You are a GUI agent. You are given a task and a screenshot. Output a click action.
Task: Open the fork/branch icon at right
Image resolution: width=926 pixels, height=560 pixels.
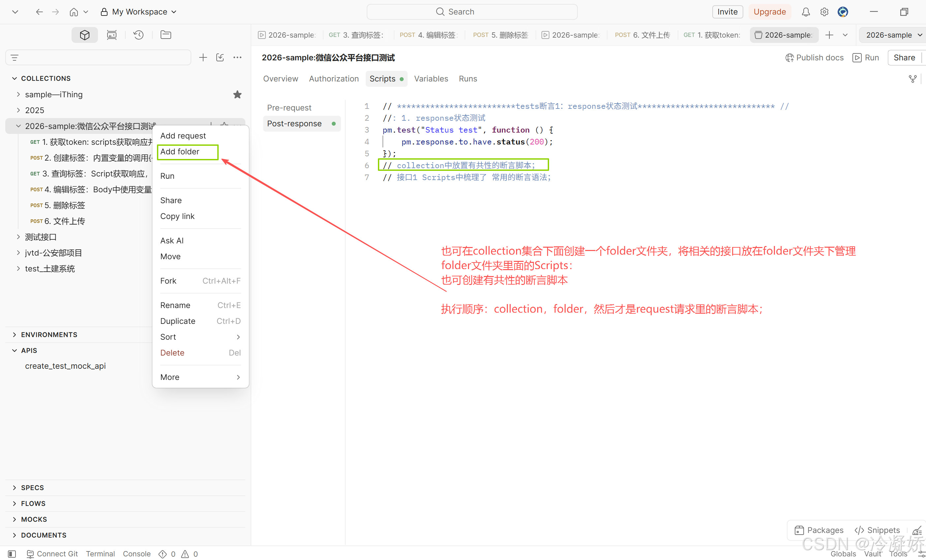(912, 79)
